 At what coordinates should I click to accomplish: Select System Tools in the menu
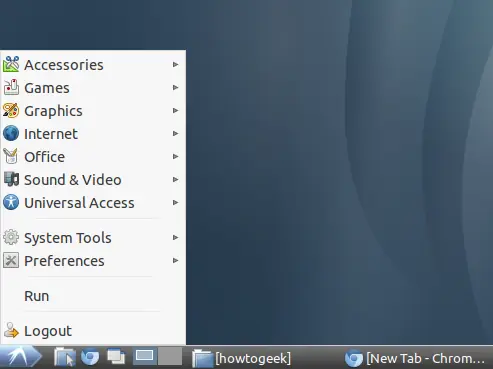[93, 237]
